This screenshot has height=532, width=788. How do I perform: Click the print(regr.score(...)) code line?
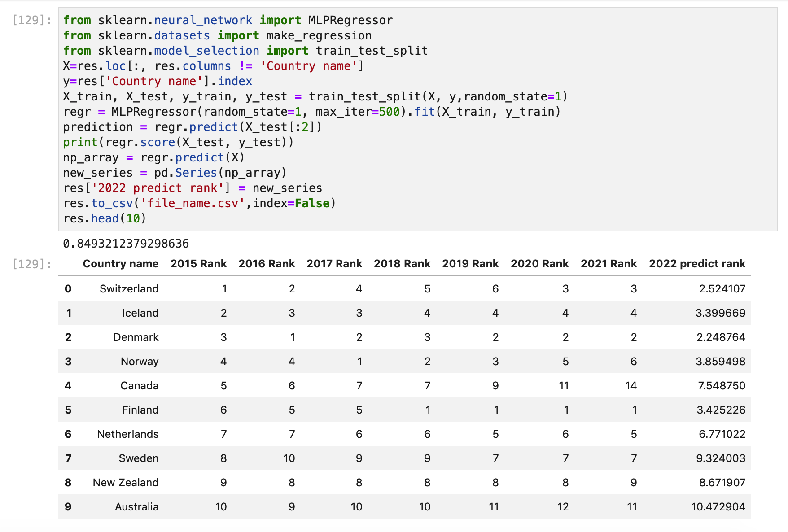pyautogui.click(x=178, y=142)
